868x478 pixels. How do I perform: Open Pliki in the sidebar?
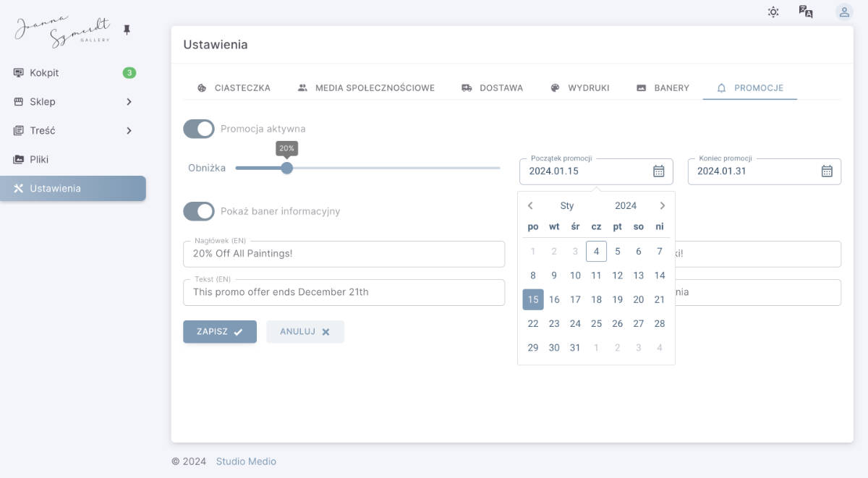(x=73, y=159)
